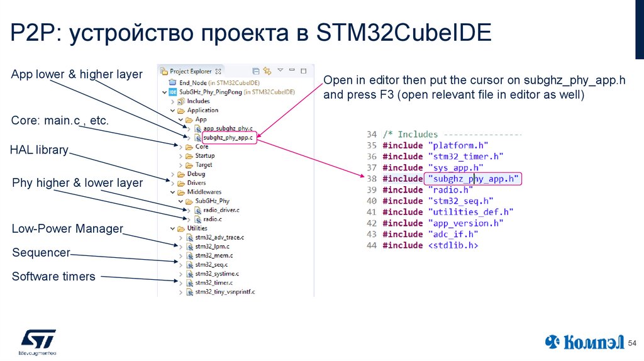Select radio_driver.c in the tree
Viewport: 644px width, 361px height.
point(221,210)
